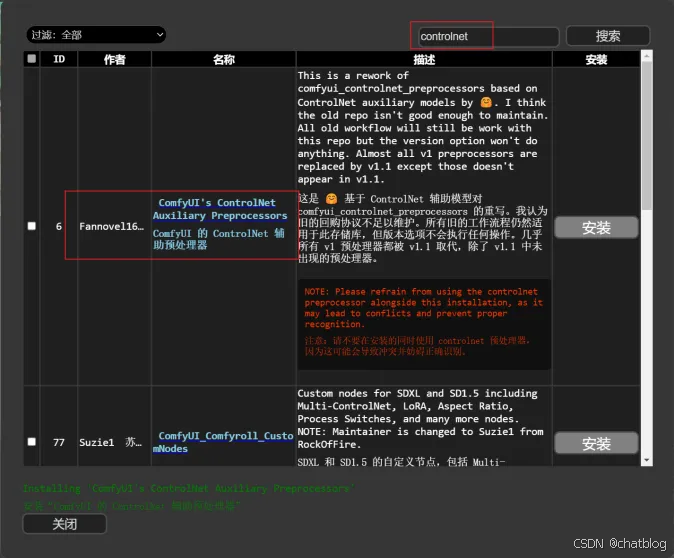
Task: Click the red NOTE warning text block
Action: [423, 324]
